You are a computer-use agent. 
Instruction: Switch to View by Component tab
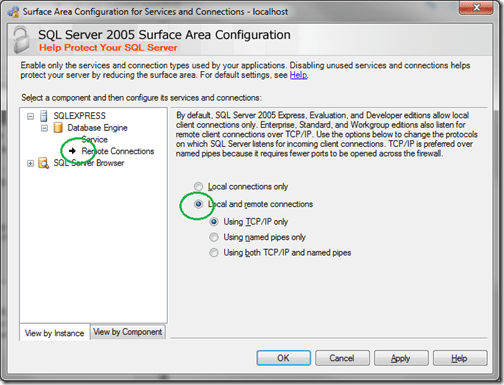coord(128,332)
